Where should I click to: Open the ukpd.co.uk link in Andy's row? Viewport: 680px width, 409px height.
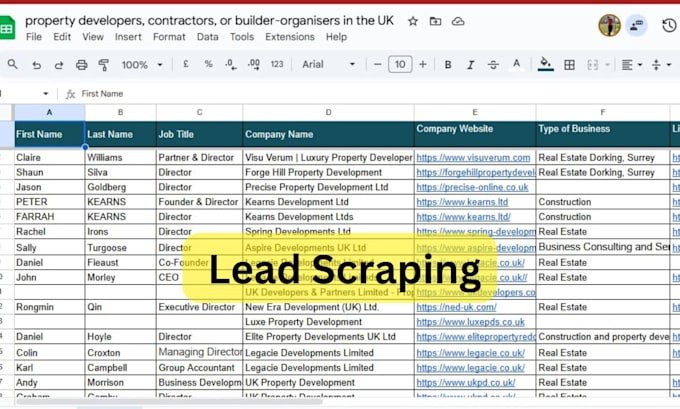[466, 383]
